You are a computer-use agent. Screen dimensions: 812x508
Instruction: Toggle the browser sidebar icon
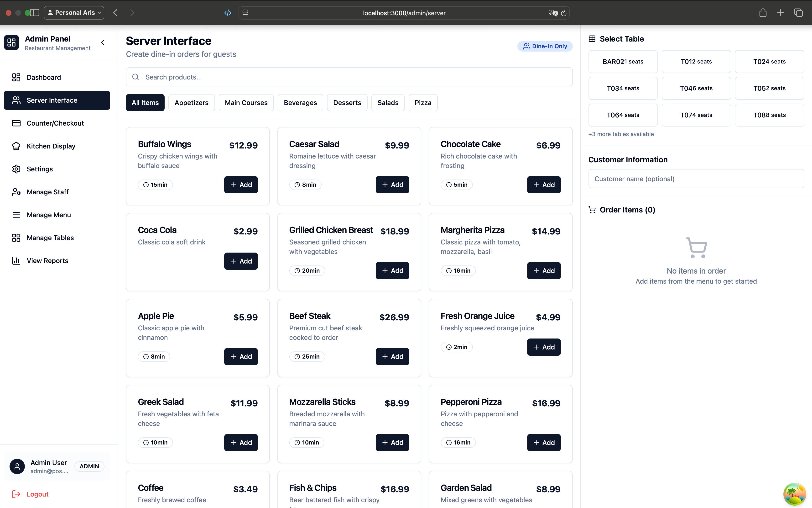tap(35, 13)
